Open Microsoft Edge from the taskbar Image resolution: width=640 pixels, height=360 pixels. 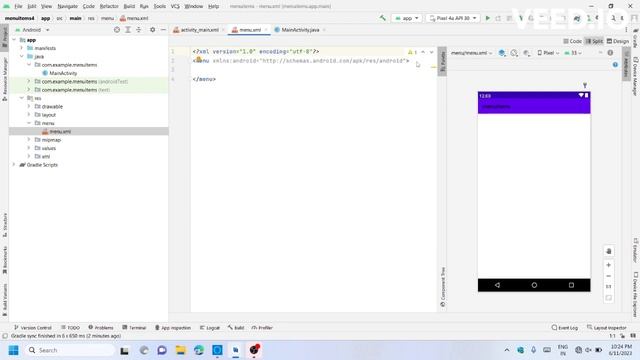coord(199,350)
